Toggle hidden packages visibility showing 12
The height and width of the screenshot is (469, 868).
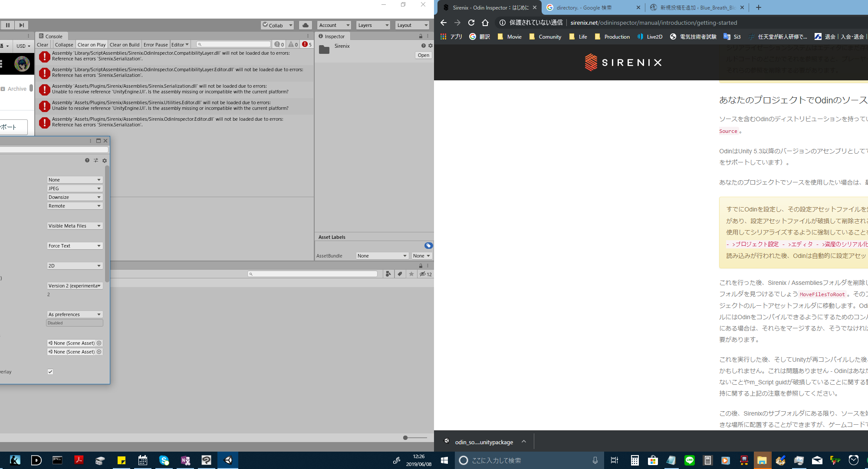pyautogui.click(x=425, y=274)
